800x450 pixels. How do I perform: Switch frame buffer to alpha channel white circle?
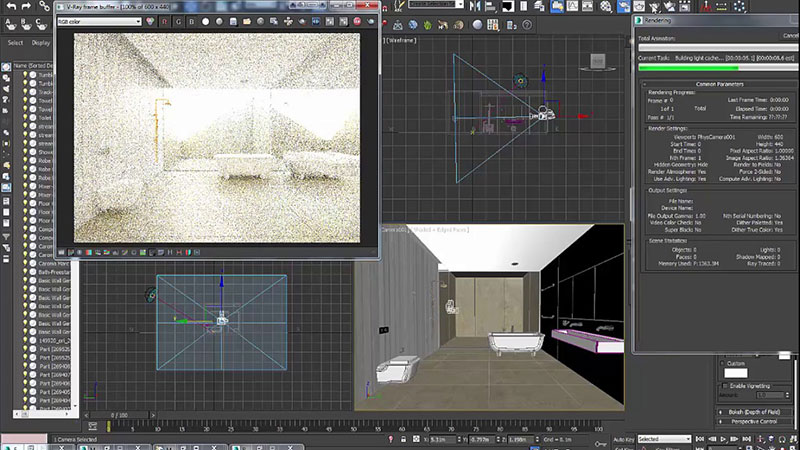(205, 21)
